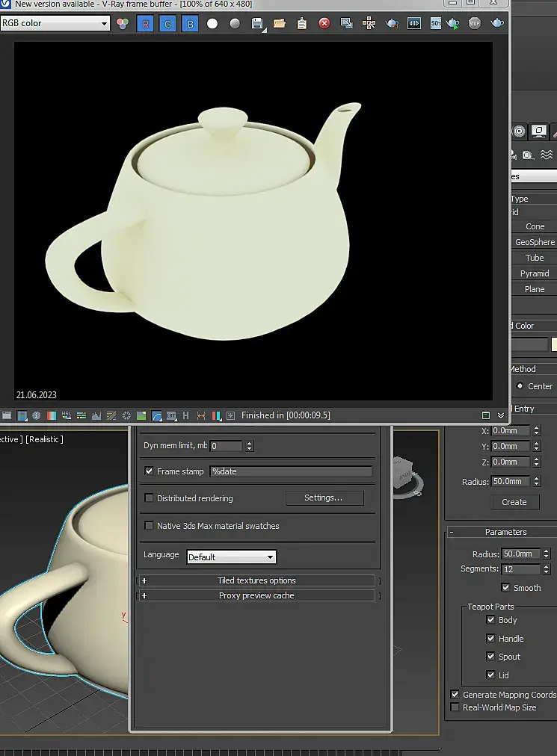Disable the Frame stamp checkbox

point(150,471)
